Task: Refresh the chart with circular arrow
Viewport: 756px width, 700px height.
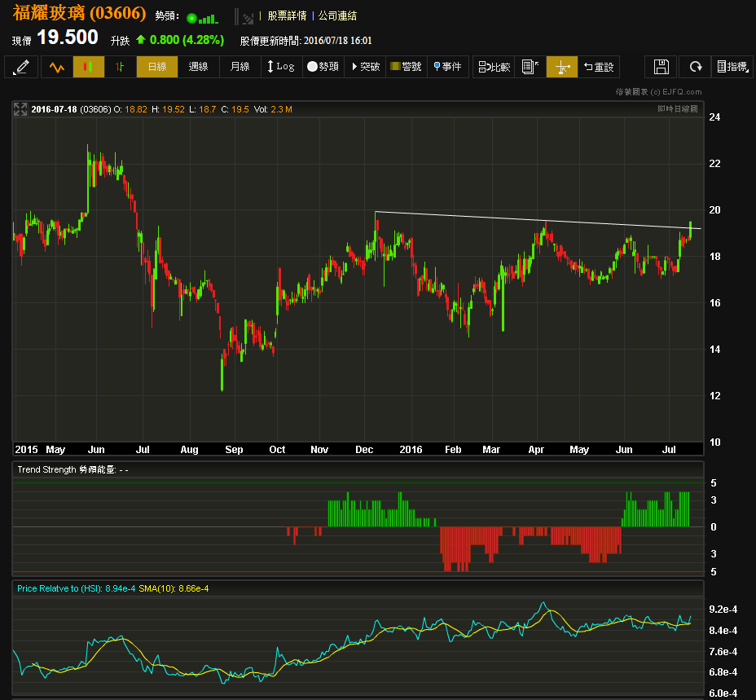Action: (695, 67)
